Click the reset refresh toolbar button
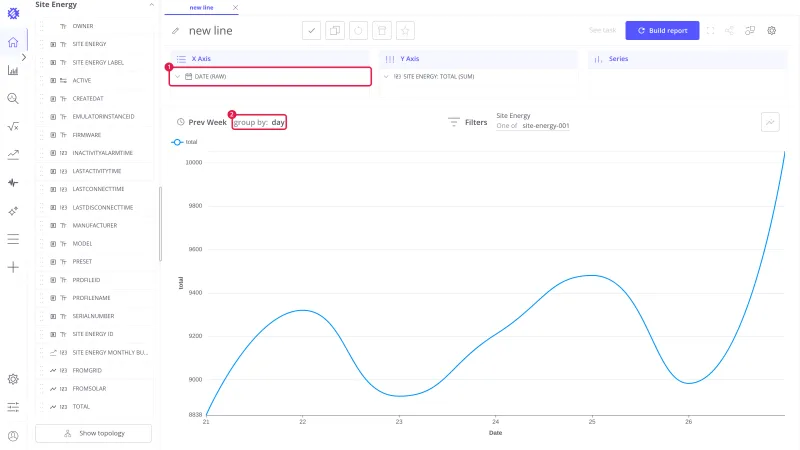Image resolution: width=800 pixels, height=450 pixels. (358, 31)
